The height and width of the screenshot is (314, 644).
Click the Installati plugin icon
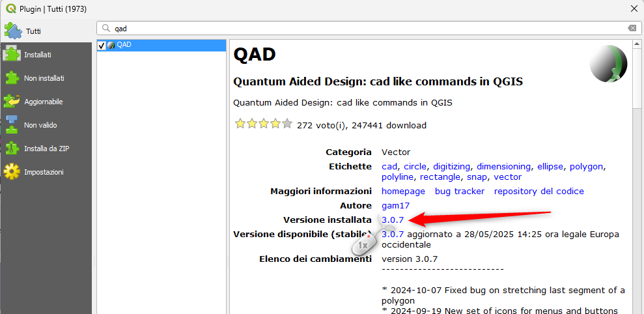pos(12,55)
